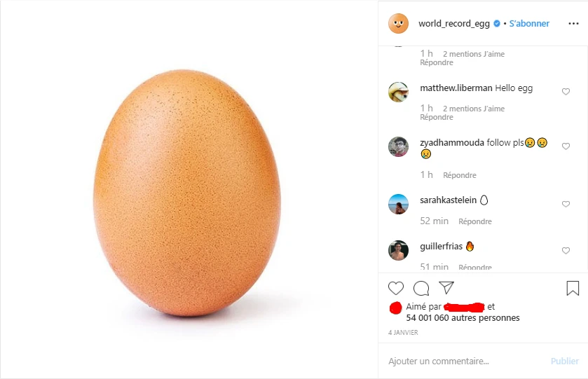Image resolution: width=588 pixels, height=379 pixels.
Task: Click Répondre under sarahkastelein's comment
Action: [x=474, y=221]
